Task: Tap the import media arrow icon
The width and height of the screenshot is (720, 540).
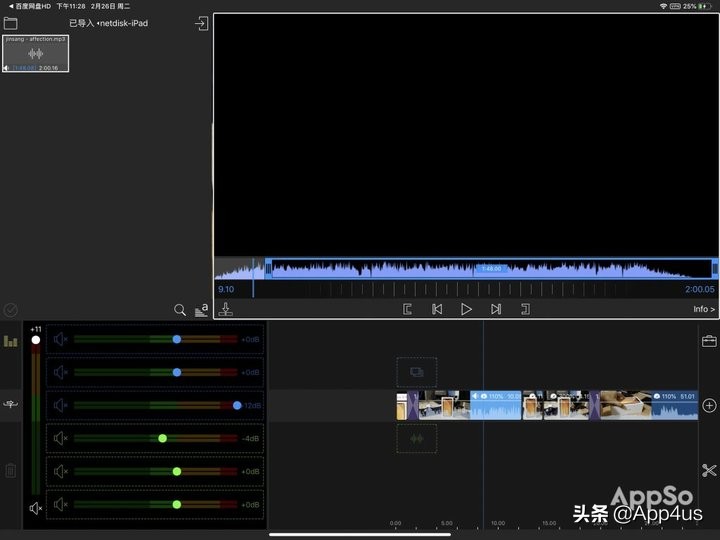Action: [201, 23]
